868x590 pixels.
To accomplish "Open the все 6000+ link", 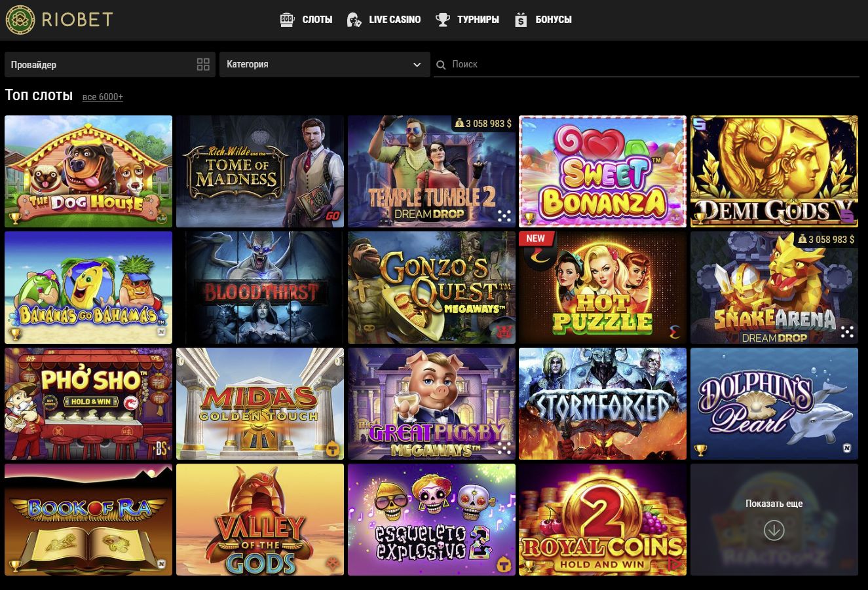I will coord(102,97).
